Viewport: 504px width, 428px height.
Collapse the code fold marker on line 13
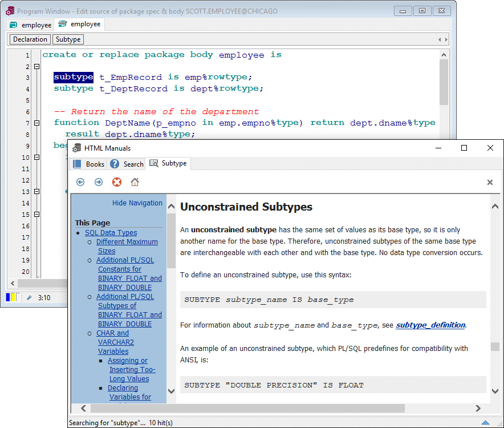[x=37, y=192]
